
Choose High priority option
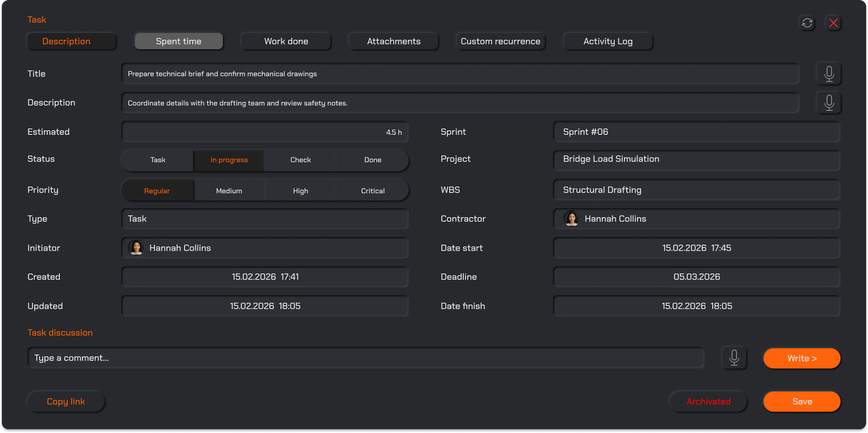301,191
